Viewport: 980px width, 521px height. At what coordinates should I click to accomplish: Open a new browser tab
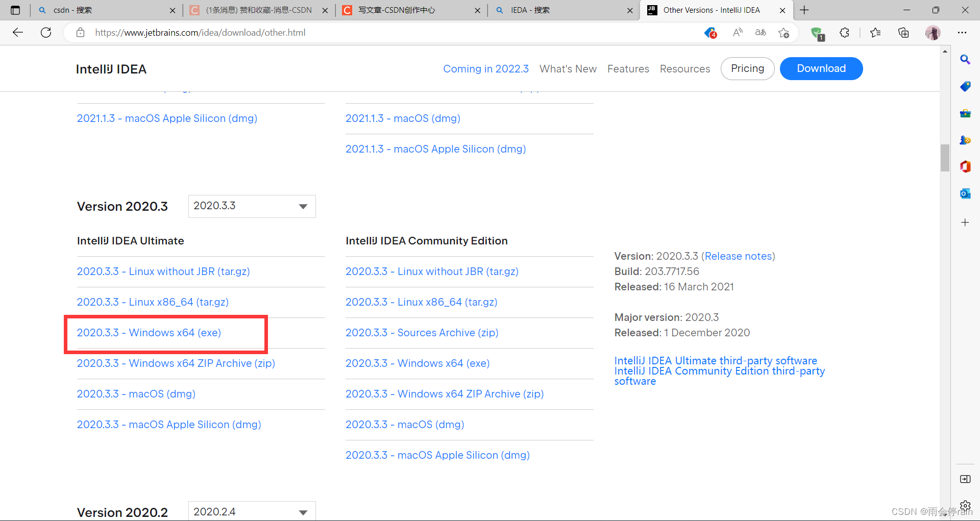click(x=804, y=10)
